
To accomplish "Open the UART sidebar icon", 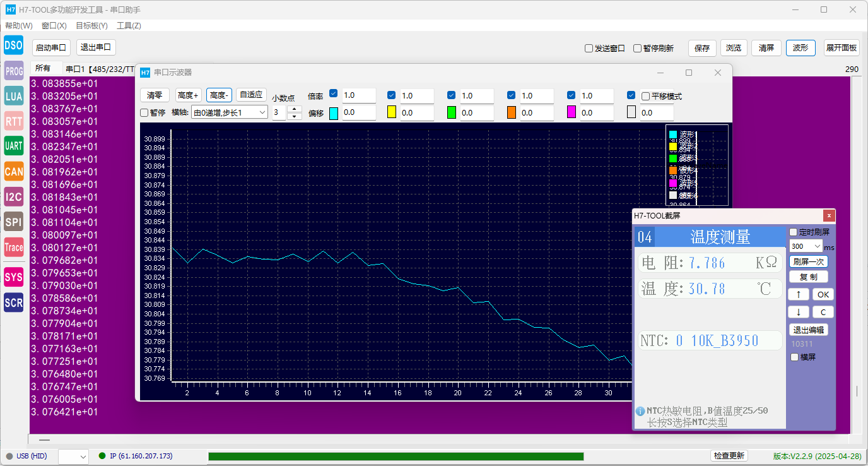I will coord(14,146).
